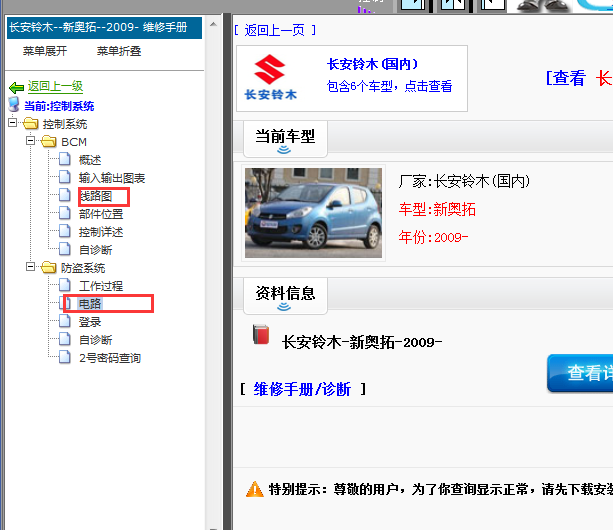Click the Suzuki 长安铃木 logo
Screen dimensions: 613x530
point(271,77)
